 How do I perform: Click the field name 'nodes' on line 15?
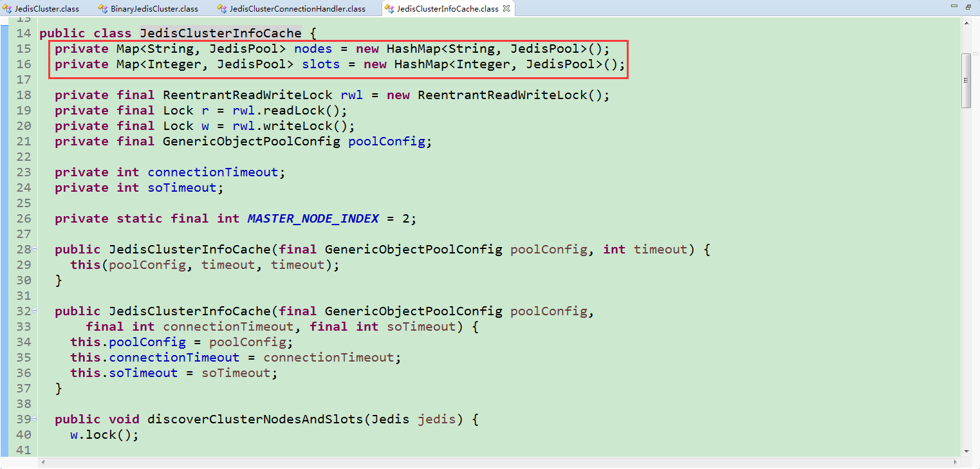(313, 49)
